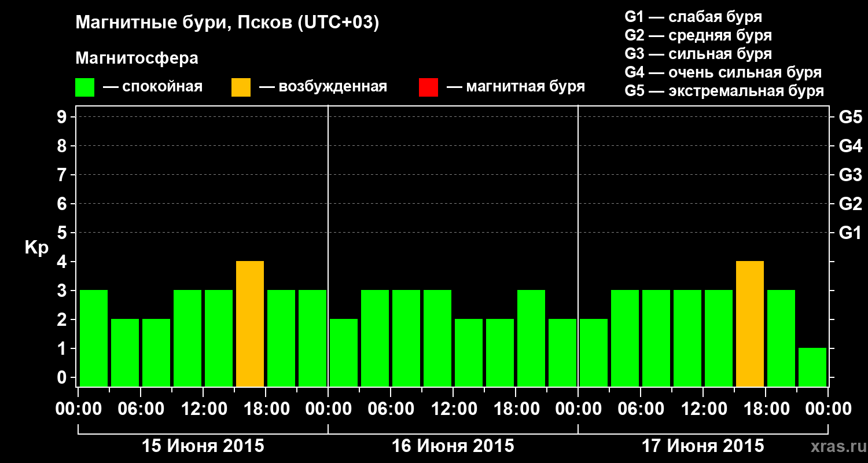
Task: Click the '9' value on Kp axis
Action: point(62,117)
